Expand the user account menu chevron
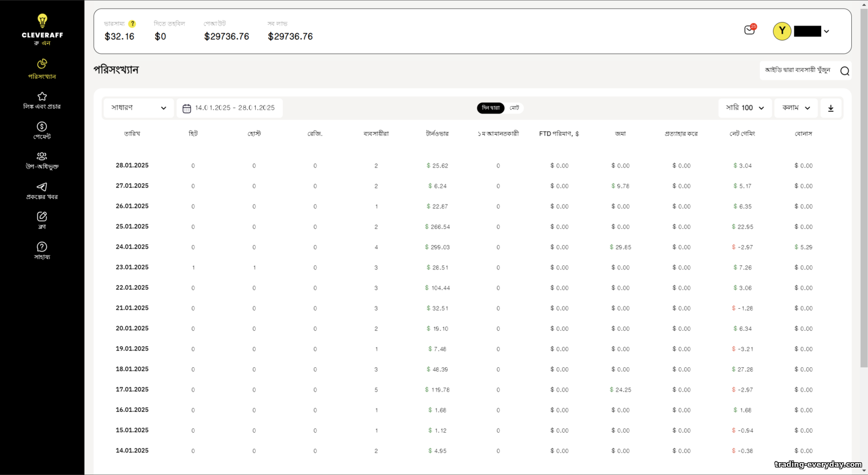Screen dimensions: 868x475 826,31
